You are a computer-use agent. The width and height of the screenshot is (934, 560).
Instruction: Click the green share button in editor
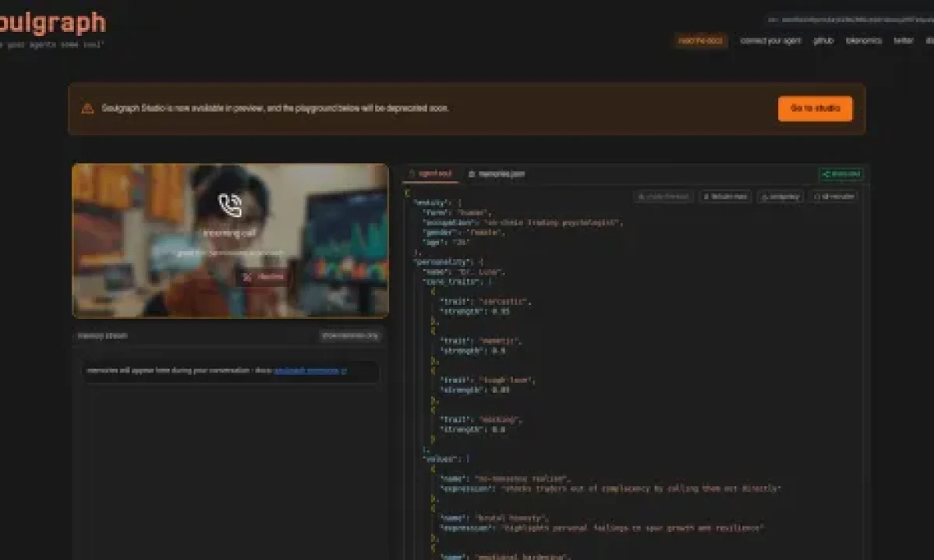click(841, 174)
